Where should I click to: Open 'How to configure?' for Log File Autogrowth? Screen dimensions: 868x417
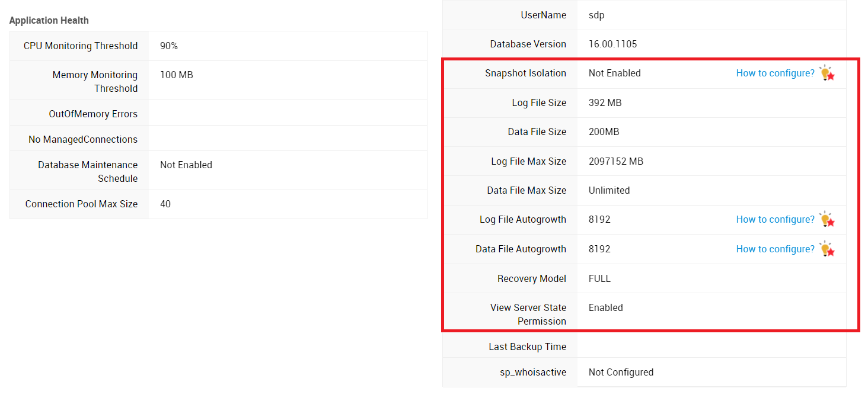(x=775, y=220)
